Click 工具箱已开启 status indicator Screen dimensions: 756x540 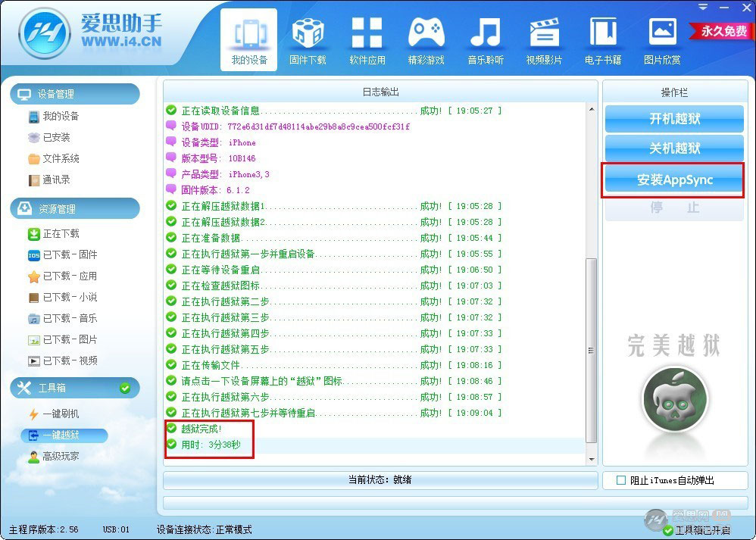coord(696,530)
